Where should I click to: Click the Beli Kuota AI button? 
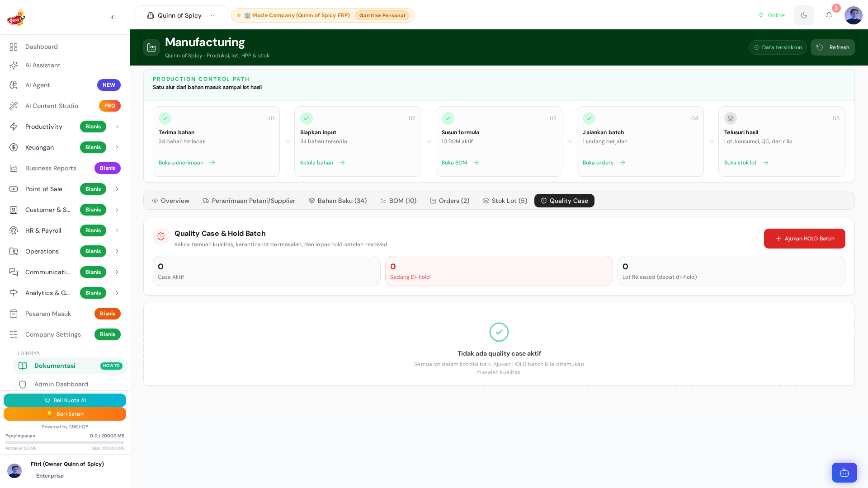click(65, 400)
